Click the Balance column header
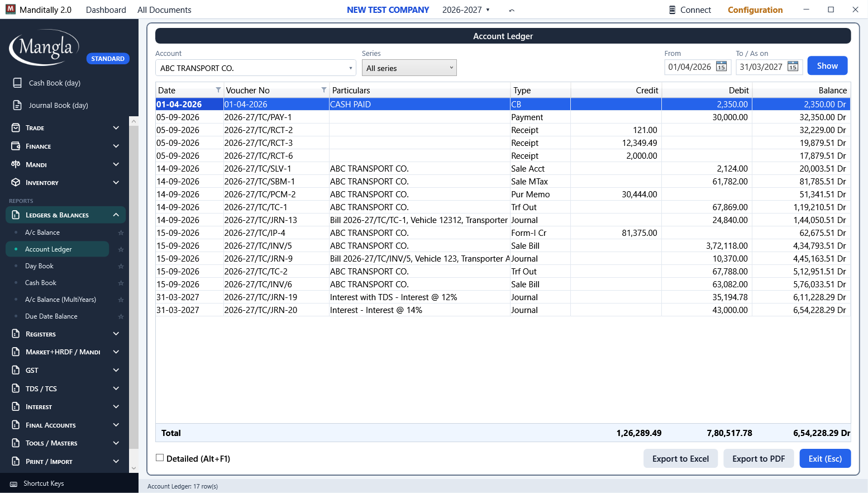 pos(801,90)
